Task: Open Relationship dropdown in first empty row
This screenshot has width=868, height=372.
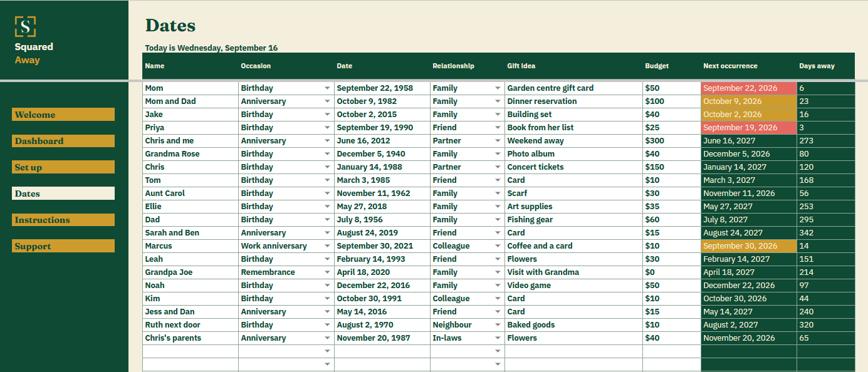Action: pos(498,351)
